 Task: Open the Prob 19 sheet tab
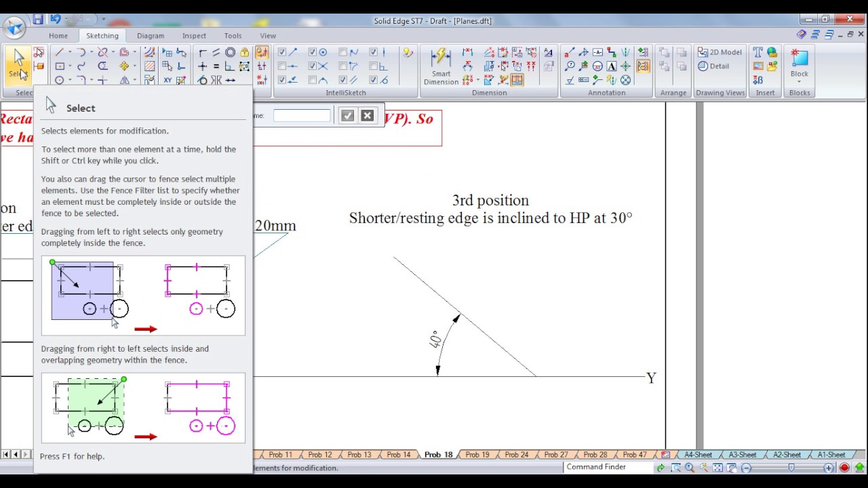point(477,455)
